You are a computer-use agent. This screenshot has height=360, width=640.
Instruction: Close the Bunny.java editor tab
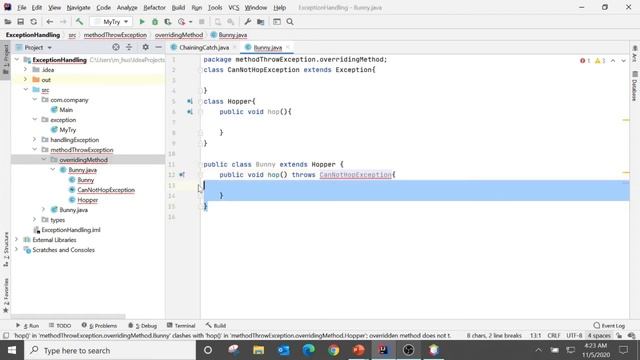coord(288,47)
